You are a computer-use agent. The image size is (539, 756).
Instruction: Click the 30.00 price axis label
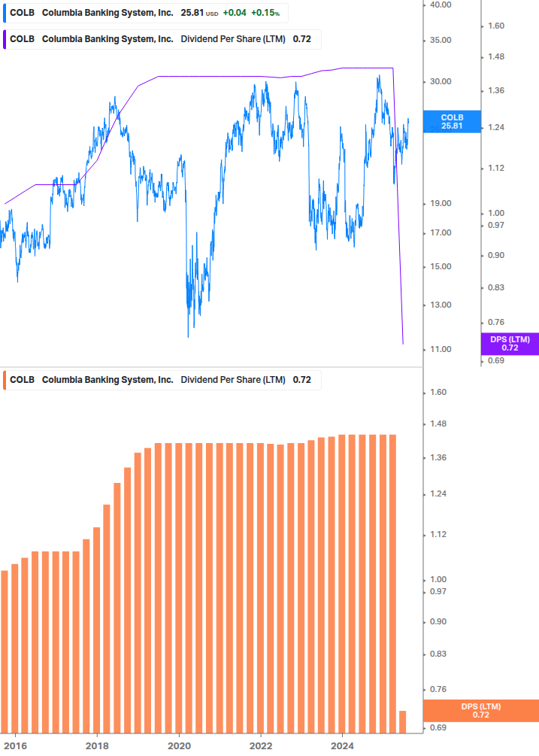click(x=441, y=81)
